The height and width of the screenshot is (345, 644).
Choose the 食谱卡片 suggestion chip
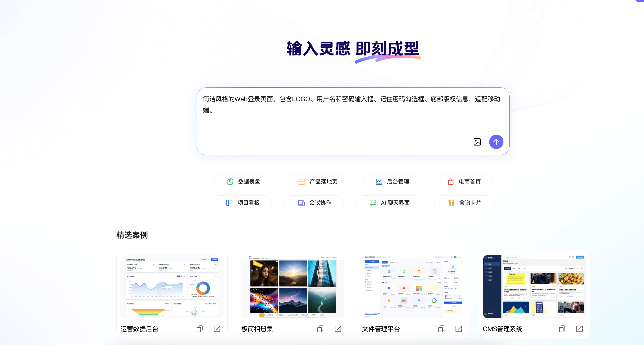tap(464, 203)
